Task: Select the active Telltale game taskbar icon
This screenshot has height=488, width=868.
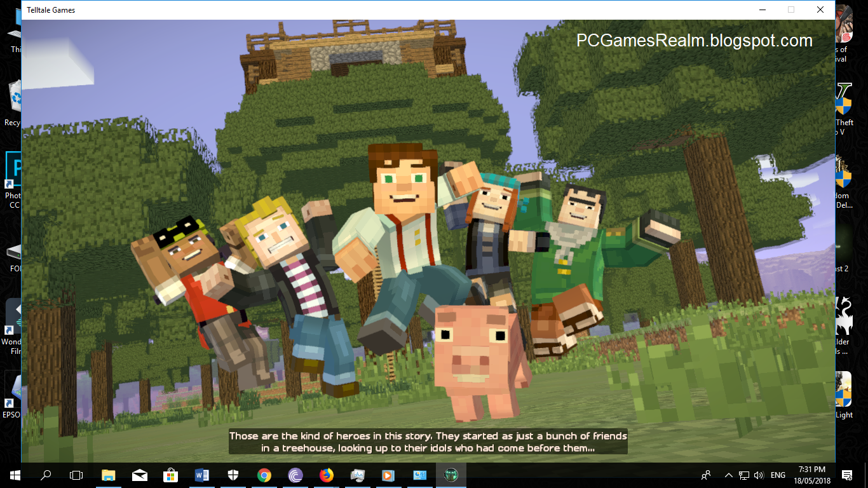Action: [451, 475]
